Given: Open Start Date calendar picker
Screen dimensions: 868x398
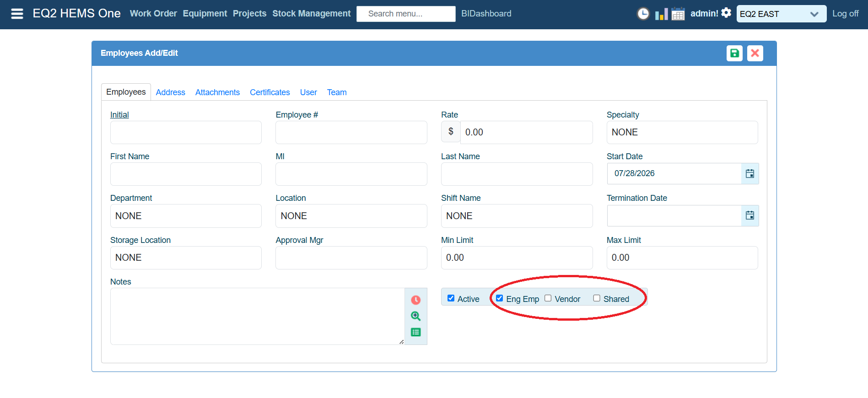Looking at the screenshot, I should (750, 173).
